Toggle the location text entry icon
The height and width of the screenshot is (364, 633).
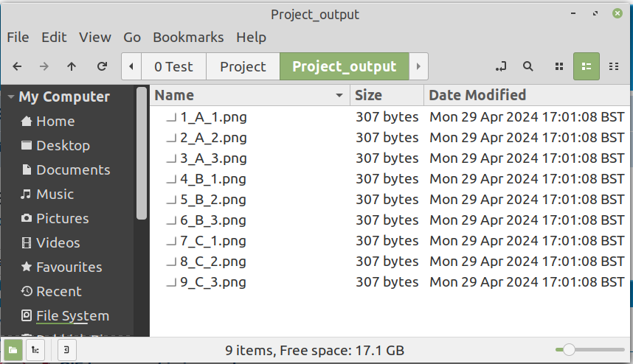pos(502,66)
